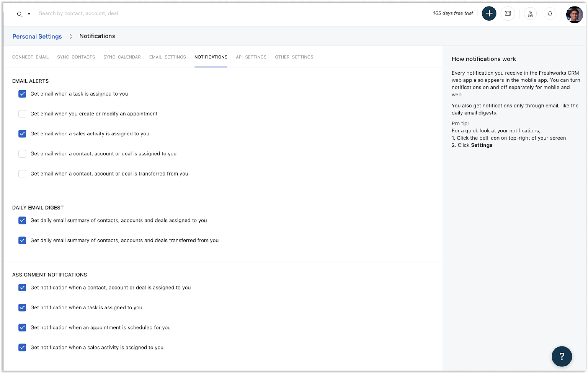Switch to the Connect Email tab
Screen dimensions: 588x374
pos(30,57)
